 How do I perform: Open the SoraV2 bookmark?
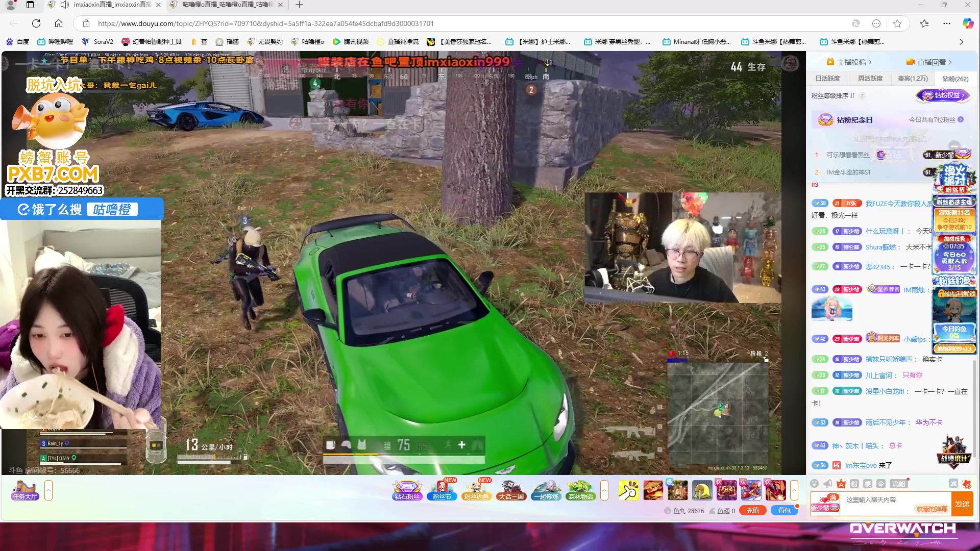[98, 42]
